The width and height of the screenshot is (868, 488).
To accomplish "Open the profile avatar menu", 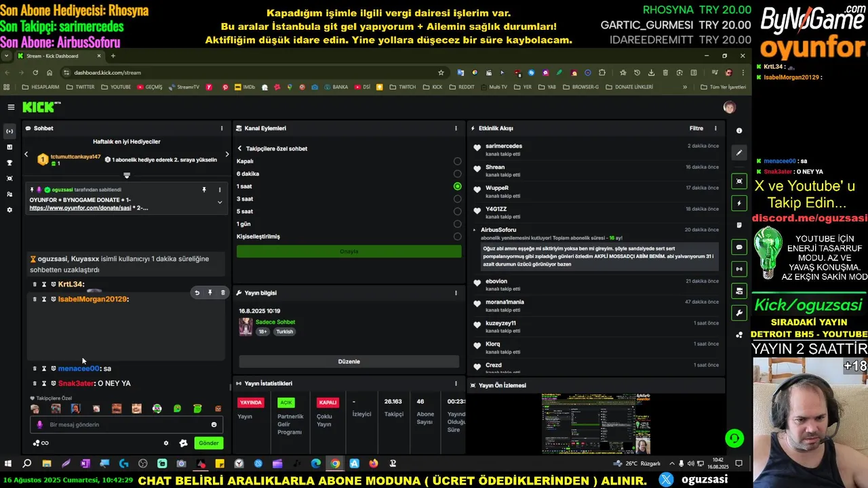I will click(x=729, y=107).
